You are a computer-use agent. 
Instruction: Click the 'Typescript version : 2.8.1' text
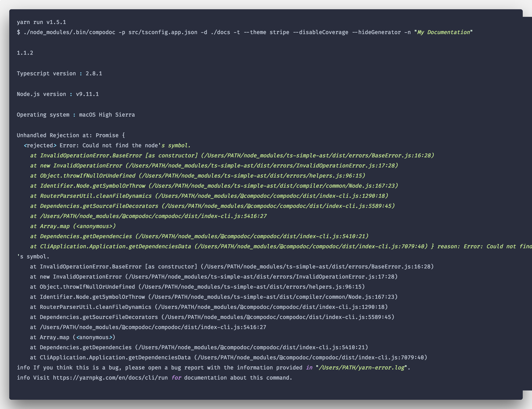[59, 73]
